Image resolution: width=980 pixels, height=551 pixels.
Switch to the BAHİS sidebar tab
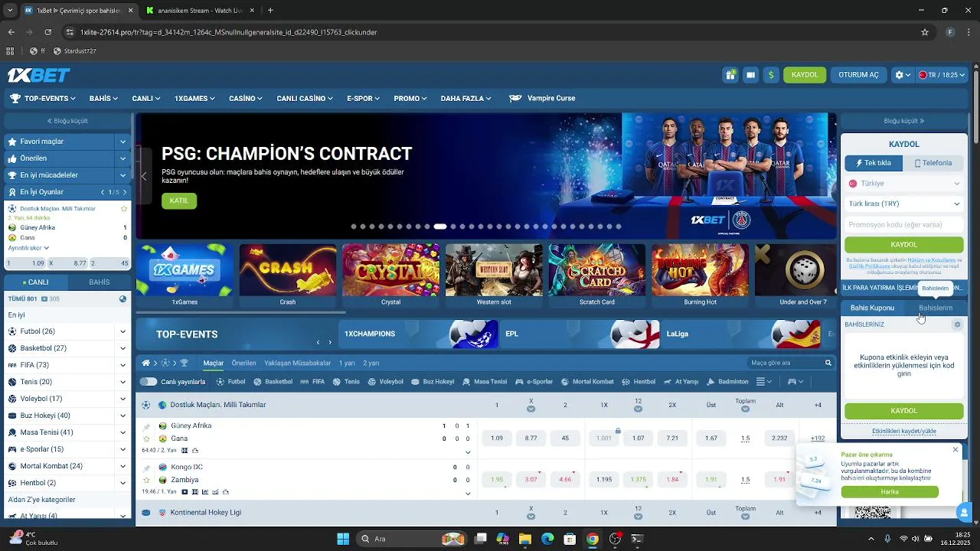tap(100, 282)
